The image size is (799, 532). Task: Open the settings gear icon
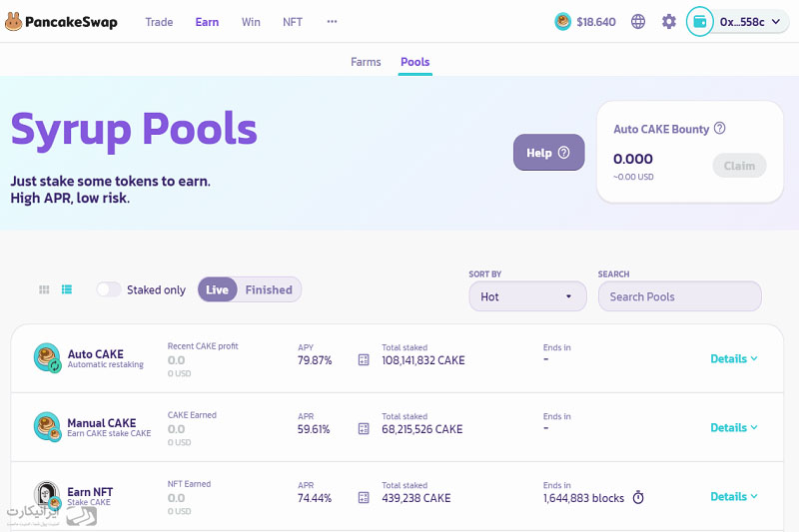pos(668,21)
